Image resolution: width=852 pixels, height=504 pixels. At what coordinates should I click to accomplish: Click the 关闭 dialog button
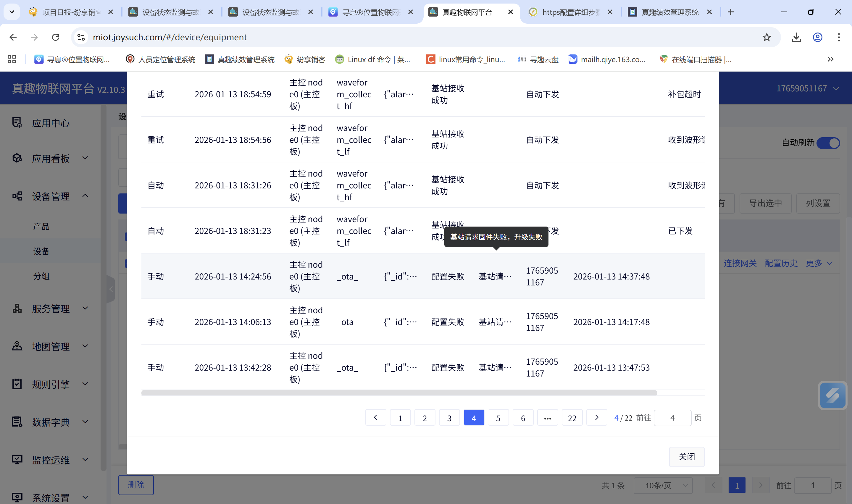point(686,456)
